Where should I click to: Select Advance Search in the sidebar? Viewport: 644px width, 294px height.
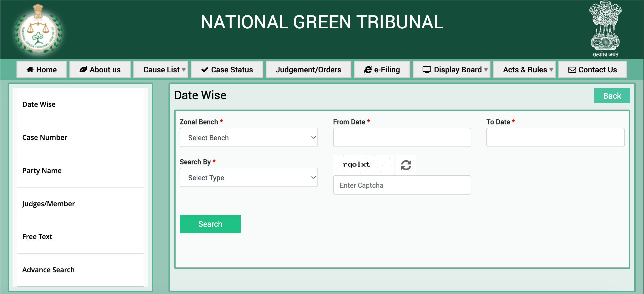coord(48,270)
